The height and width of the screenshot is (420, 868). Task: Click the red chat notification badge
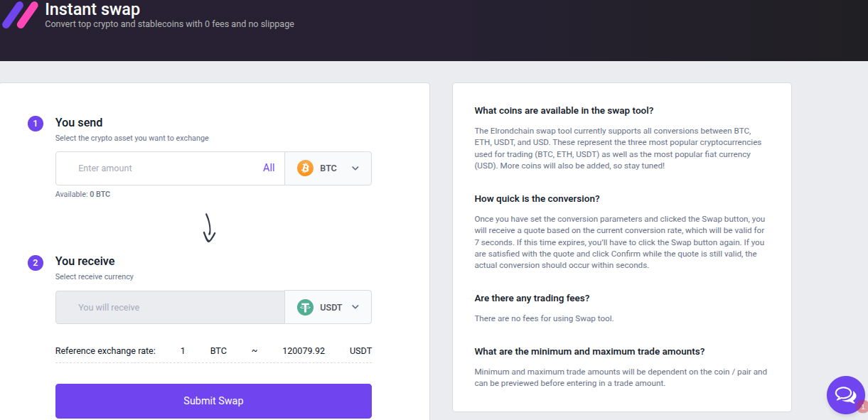(x=863, y=407)
